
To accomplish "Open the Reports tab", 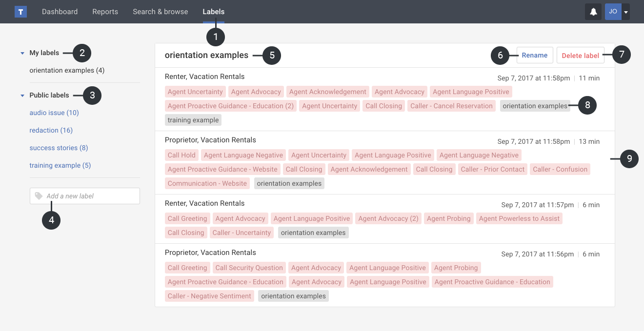I will click(x=105, y=12).
